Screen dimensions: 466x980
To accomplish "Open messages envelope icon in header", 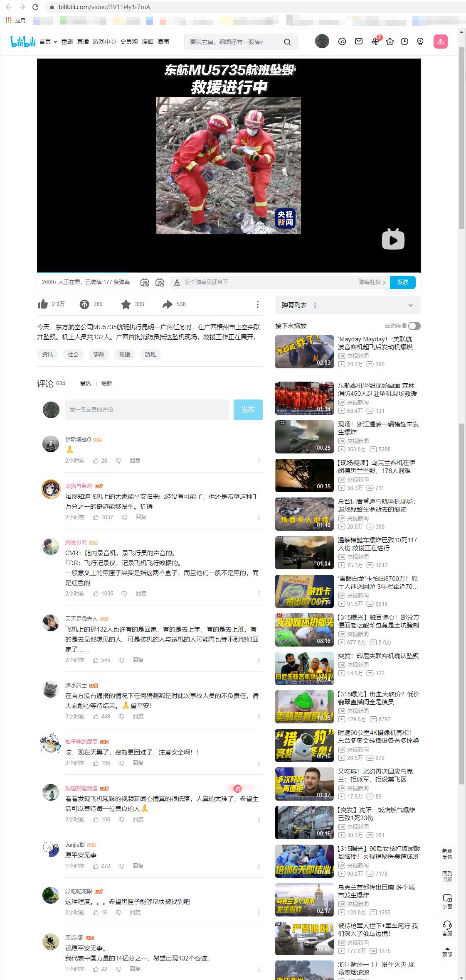I will click(358, 42).
